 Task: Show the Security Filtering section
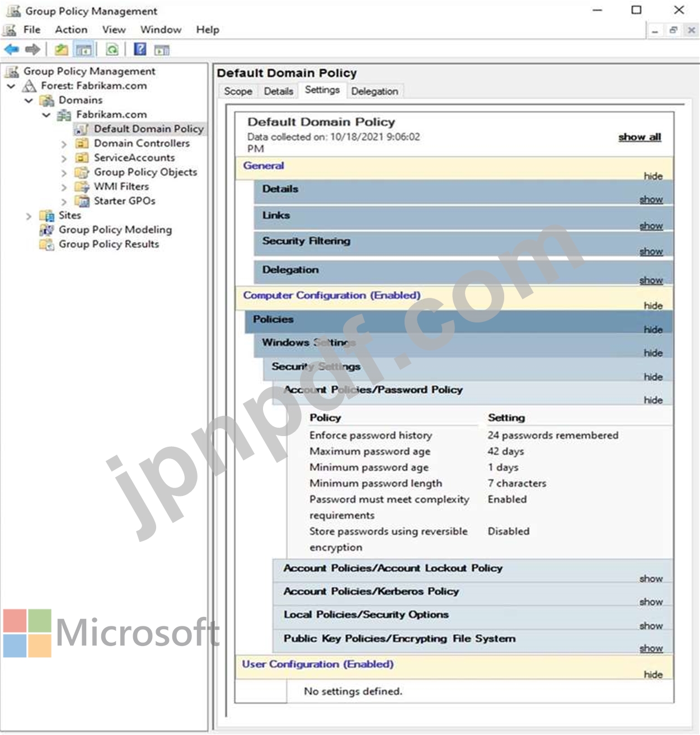651,252
